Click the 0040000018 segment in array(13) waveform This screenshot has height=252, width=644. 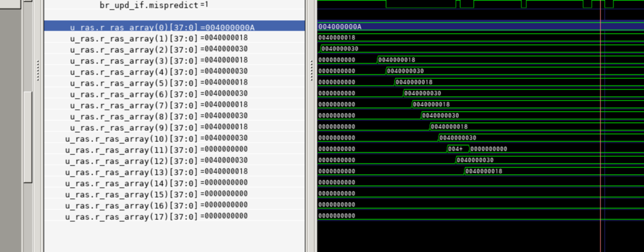click(x=484, y=171)
